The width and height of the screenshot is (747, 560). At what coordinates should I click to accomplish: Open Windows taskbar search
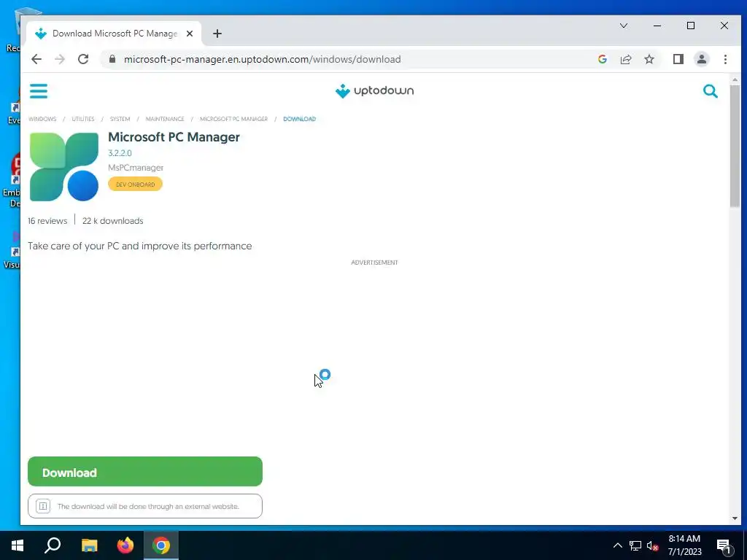tap(53, 545)
